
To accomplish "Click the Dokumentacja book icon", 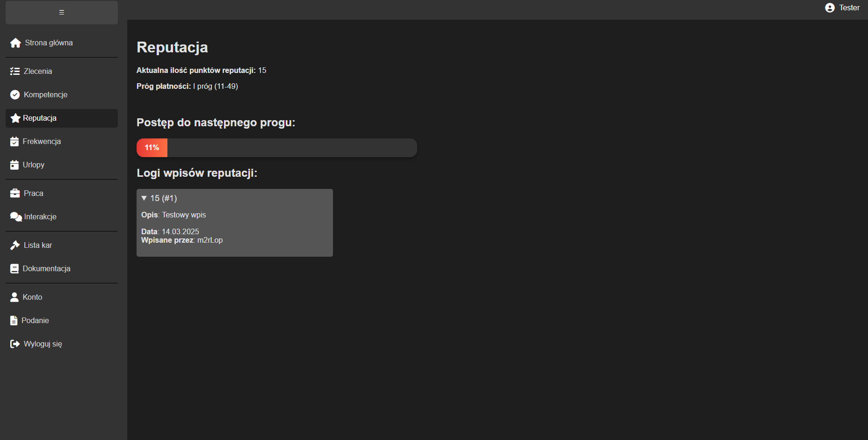I will tap(14, 269).
